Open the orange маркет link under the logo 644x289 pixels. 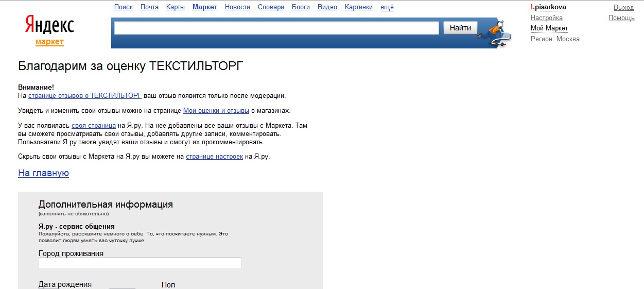pos(49,42)
